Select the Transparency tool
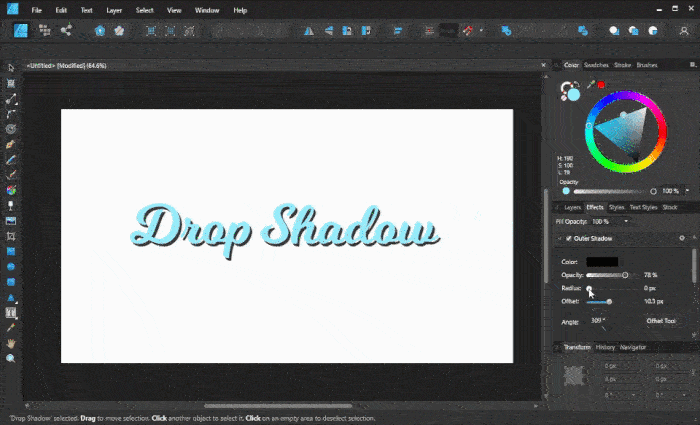This screenshot has height=425, width=700. point(11,205)
